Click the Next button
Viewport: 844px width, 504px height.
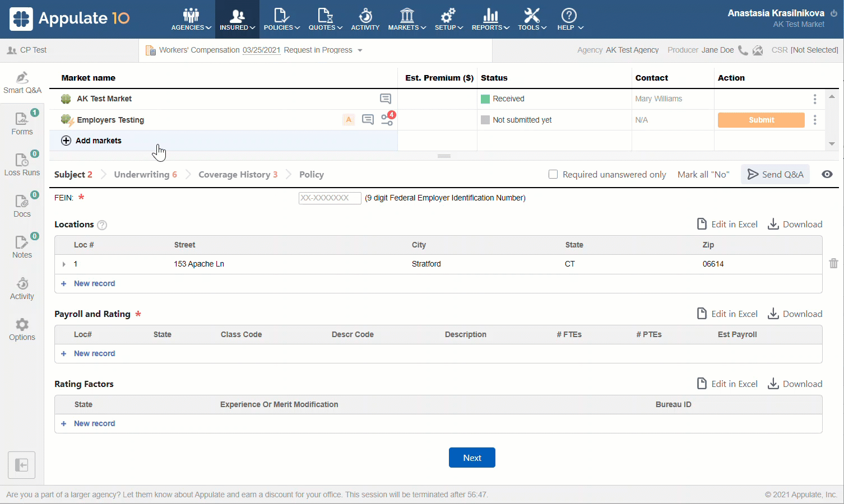pyautogui.click(x=472, y=458)
